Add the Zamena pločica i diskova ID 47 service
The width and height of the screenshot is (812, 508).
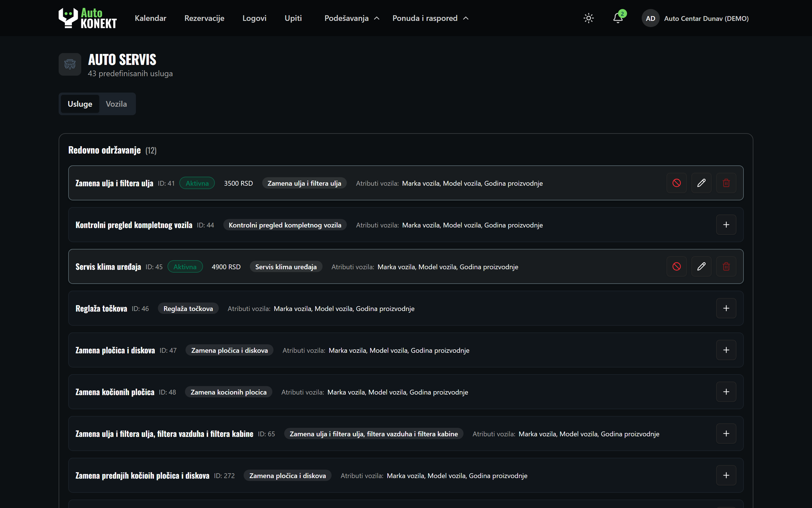pos(726,350)
